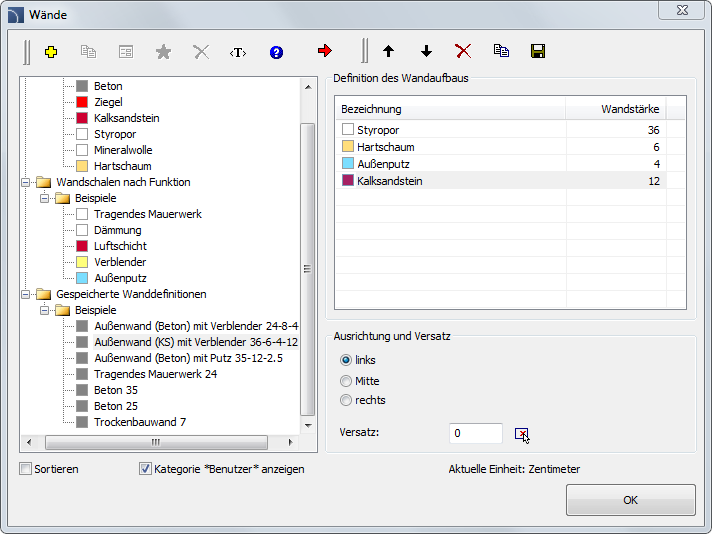Click the Wandstärke column header
Screen dimensions: 712x534
pos(615,109)
